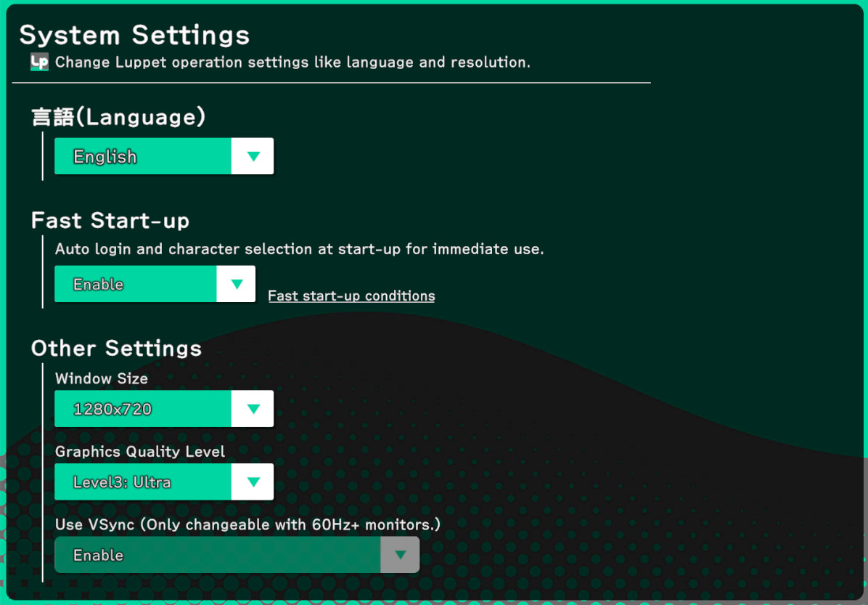Click the greyed-out VSync dropdown arrow
The width and height of the screenshot is (868, 605).
400,555
